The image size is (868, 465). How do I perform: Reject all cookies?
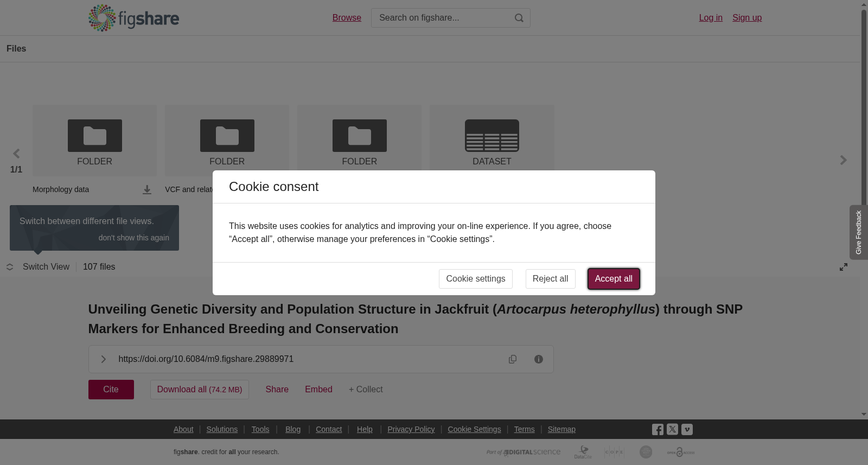pos(550,279)
